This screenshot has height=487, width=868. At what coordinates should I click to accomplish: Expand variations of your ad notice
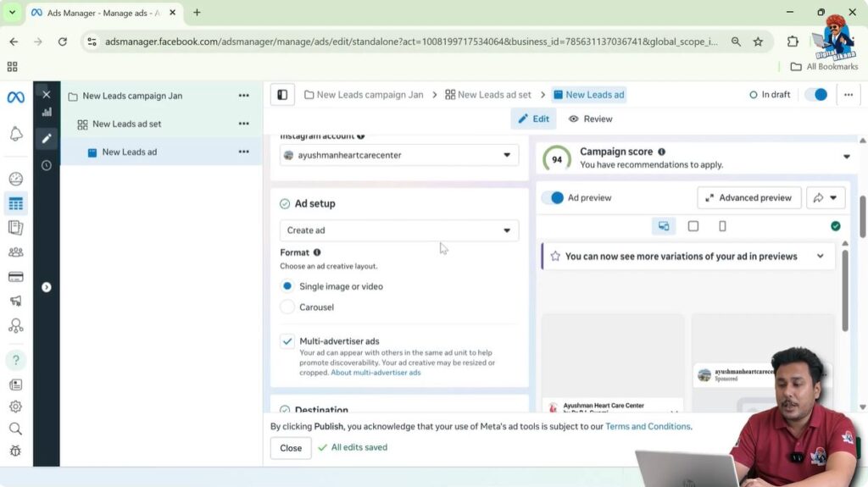tap(820, 257)
